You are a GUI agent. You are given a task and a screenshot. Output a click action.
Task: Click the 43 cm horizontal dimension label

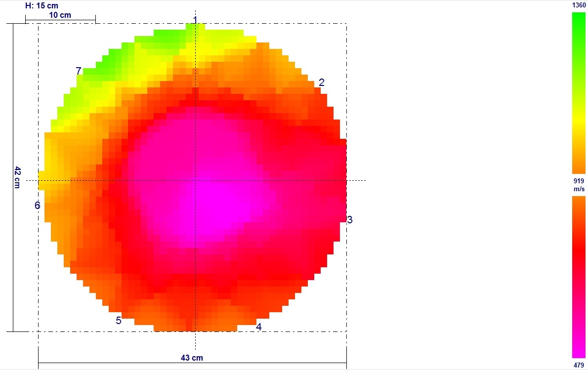192,358
